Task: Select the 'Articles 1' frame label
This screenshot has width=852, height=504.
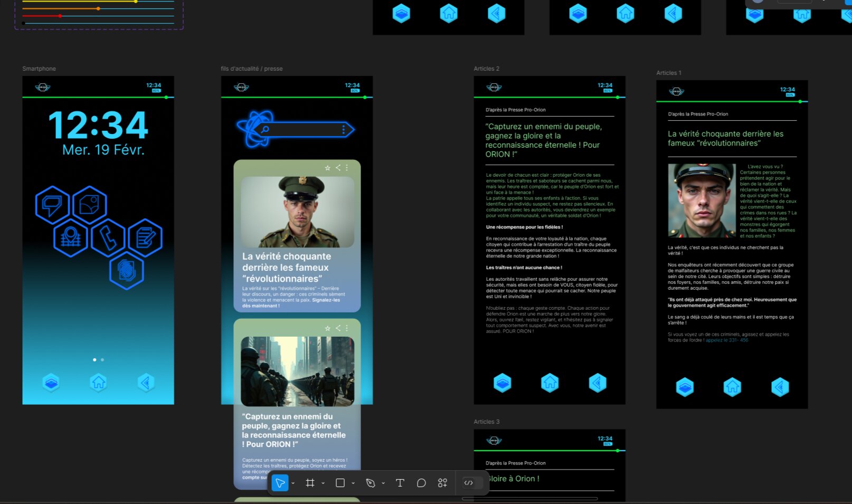Action: (669, 73)
